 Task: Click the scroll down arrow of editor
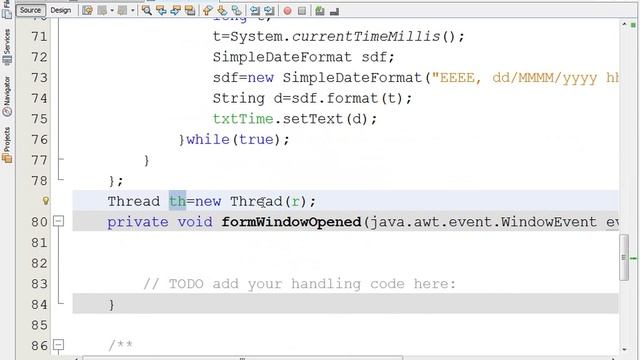pyautogui.click(x=624, y=349)
